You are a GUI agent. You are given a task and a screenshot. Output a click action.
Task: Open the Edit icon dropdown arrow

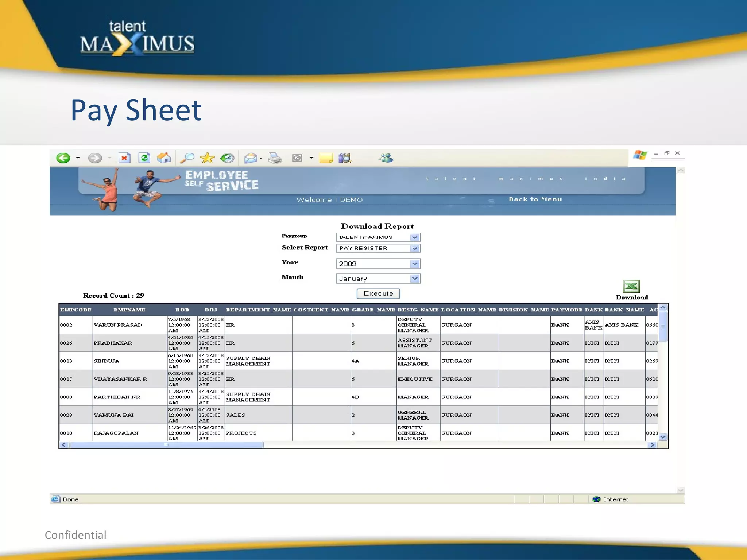click(x=311, y=158)
